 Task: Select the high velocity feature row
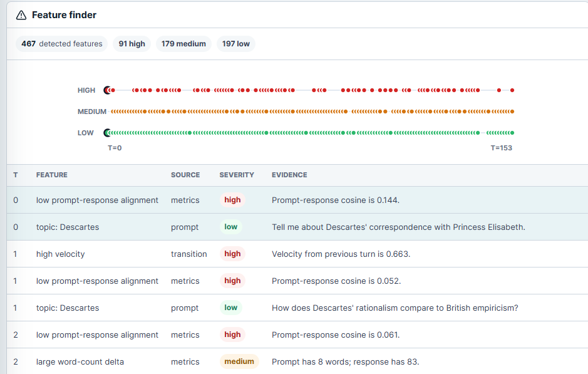coord(297,254)
